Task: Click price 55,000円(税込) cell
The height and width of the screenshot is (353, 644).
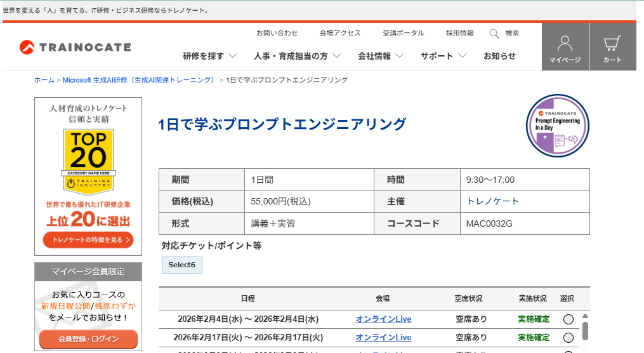Action: click(x=309, y=201)
